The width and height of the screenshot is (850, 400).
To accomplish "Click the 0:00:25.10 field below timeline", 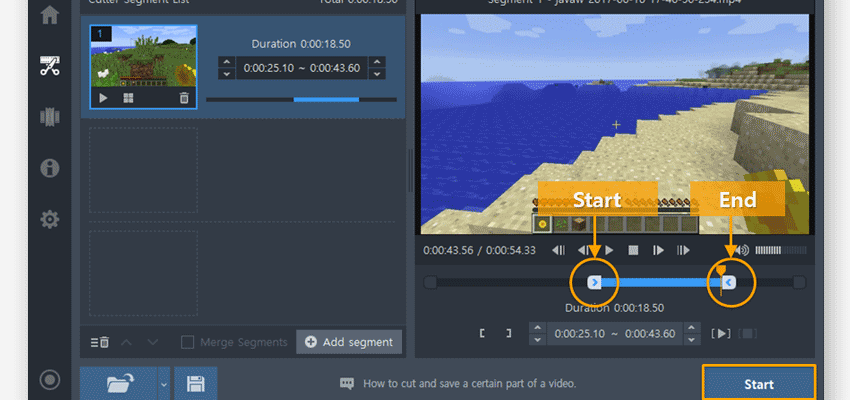I will 579,333.
